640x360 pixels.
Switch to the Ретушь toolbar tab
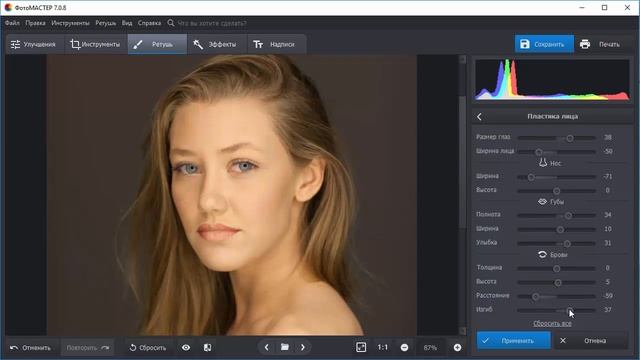pyautogui.click(x=157, y=44)
